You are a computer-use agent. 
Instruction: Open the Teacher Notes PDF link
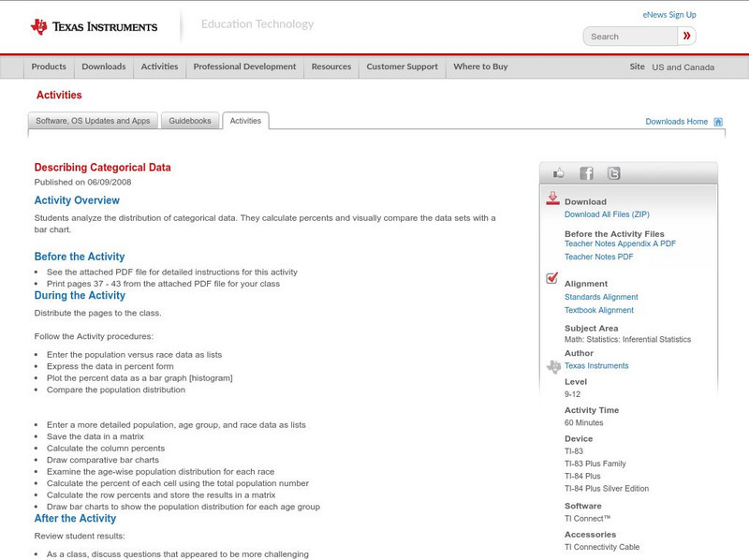coord(598,258)
